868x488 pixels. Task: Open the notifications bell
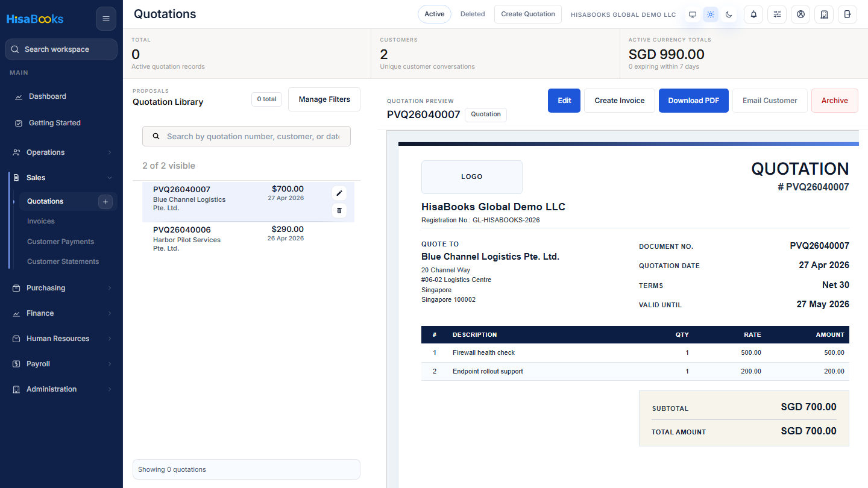click(x=753, y=14)
